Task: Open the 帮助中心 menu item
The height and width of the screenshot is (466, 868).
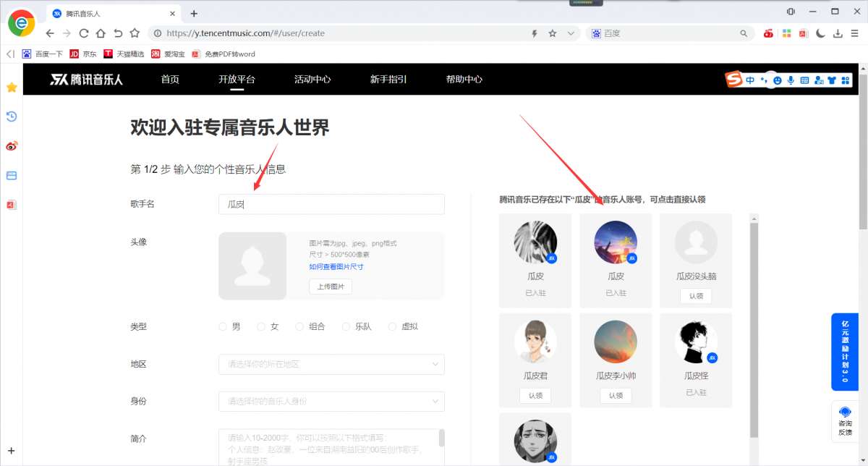Action: [464, 80]
